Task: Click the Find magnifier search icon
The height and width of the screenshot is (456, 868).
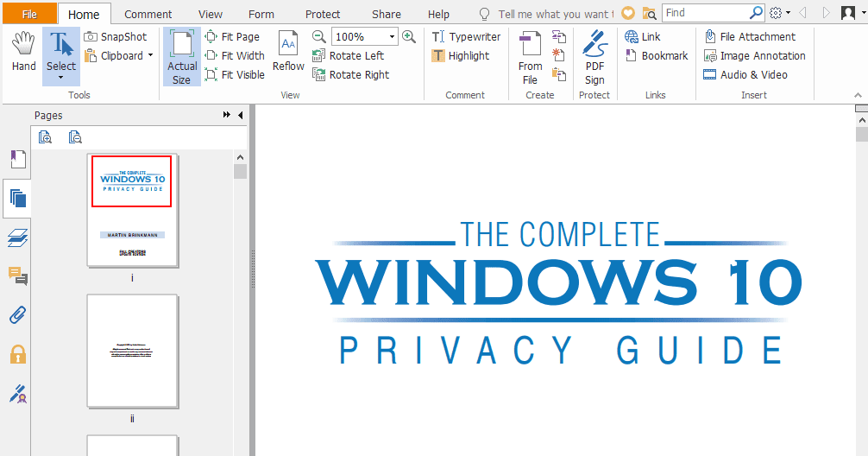Action: point(756,13)
